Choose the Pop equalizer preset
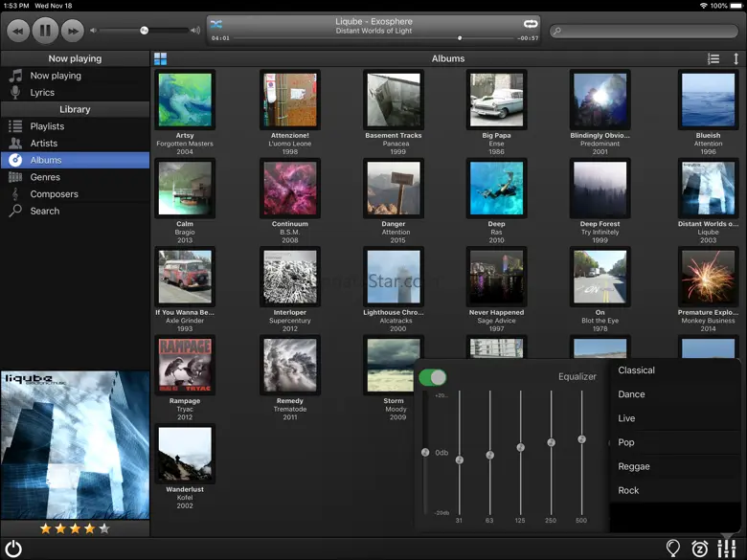The width and height of the screenshot is (747, 560). coord(674,442)
